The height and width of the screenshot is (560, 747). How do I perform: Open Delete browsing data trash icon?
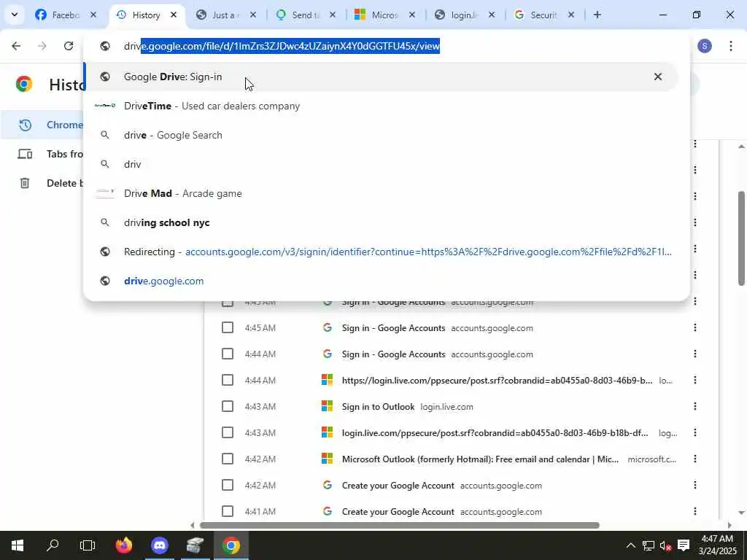[x=25, y=183]
